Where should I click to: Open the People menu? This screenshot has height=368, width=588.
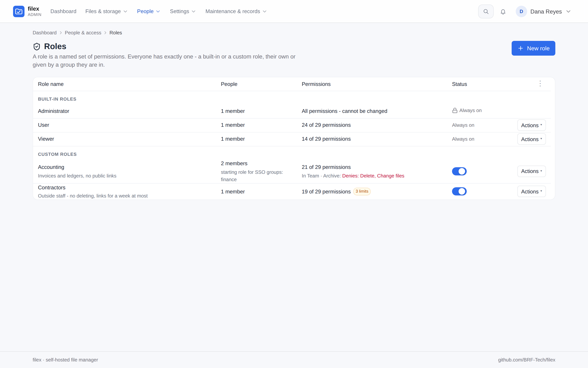pyautogui.click(x=148, y=11)
